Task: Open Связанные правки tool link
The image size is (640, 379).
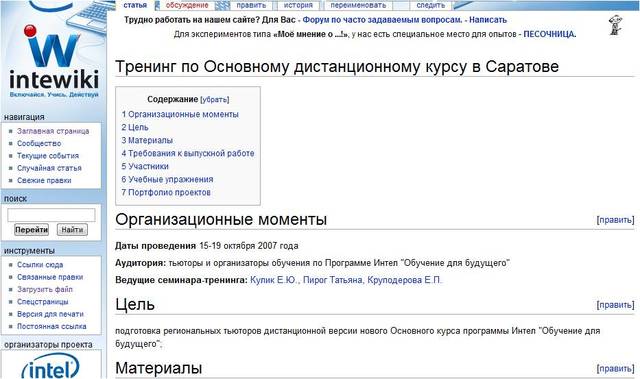Action: click(x=50, y=277)
